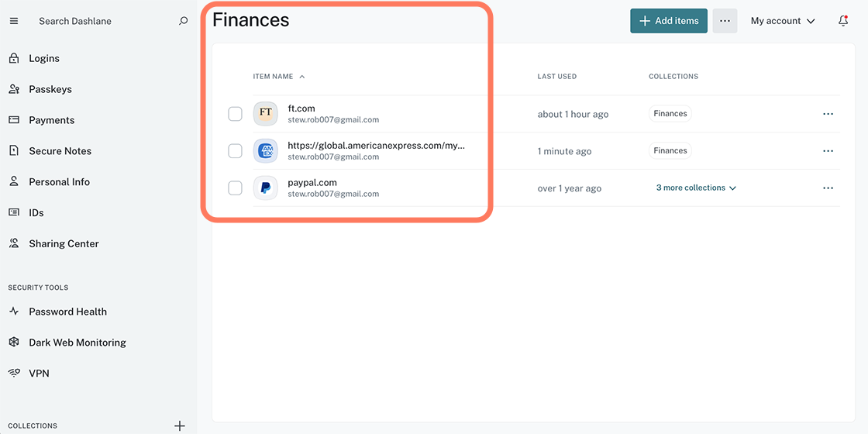
Task: Open row actions menu for ft.com
Action: (828, 114)
